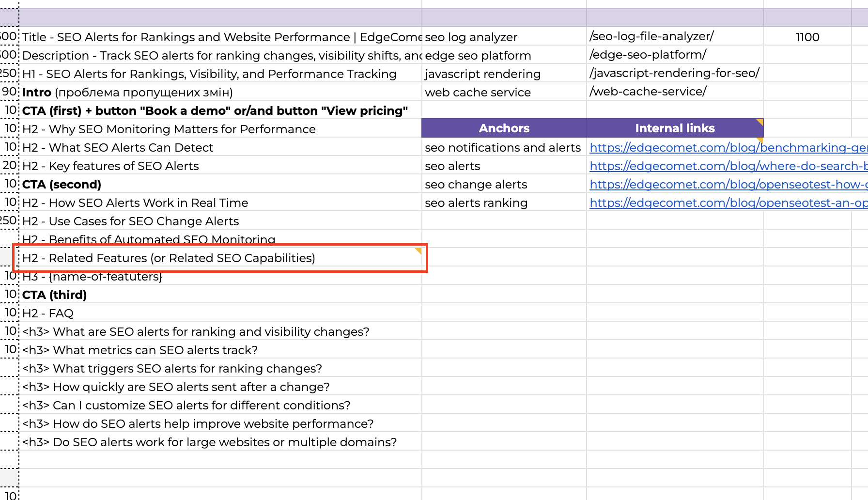Click the 'edge seo platform' keyword cell
Viewport: 868px width, 500px height.
pyautogui.click(x=504, y=55)
